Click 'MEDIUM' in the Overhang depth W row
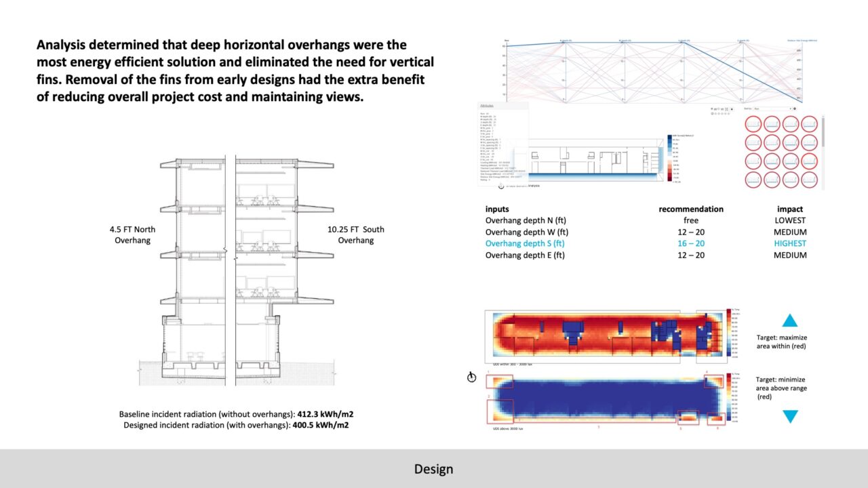The image size is (868, 488). point(790,232)
